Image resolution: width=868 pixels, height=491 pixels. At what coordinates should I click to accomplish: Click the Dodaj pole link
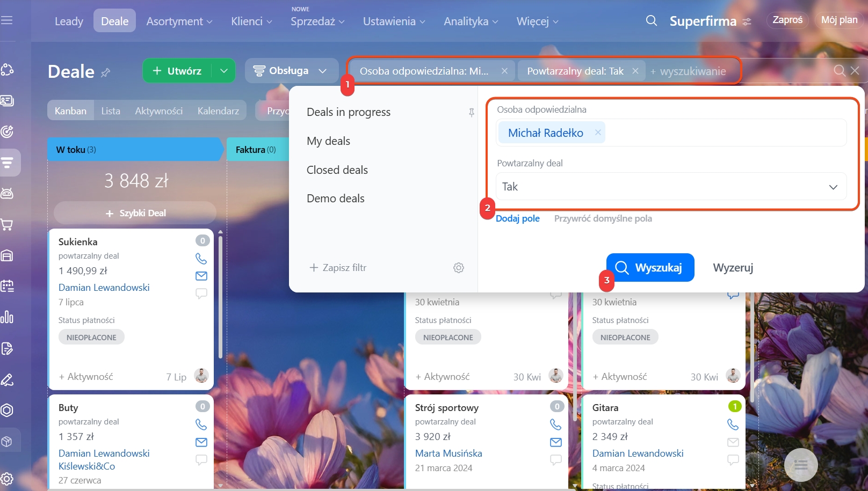click(x=517, y=218)
